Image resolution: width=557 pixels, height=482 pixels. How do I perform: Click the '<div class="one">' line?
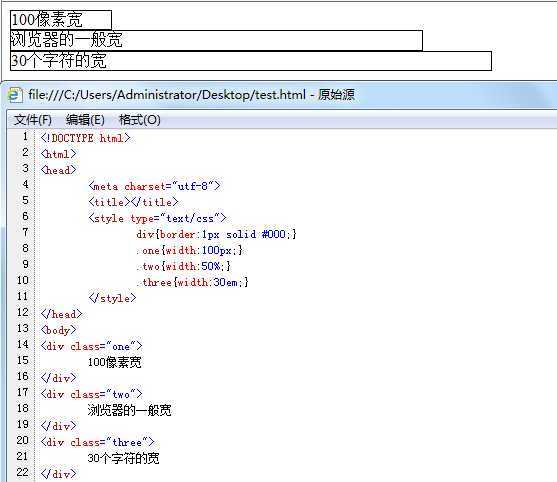click(x=91, y=346)
